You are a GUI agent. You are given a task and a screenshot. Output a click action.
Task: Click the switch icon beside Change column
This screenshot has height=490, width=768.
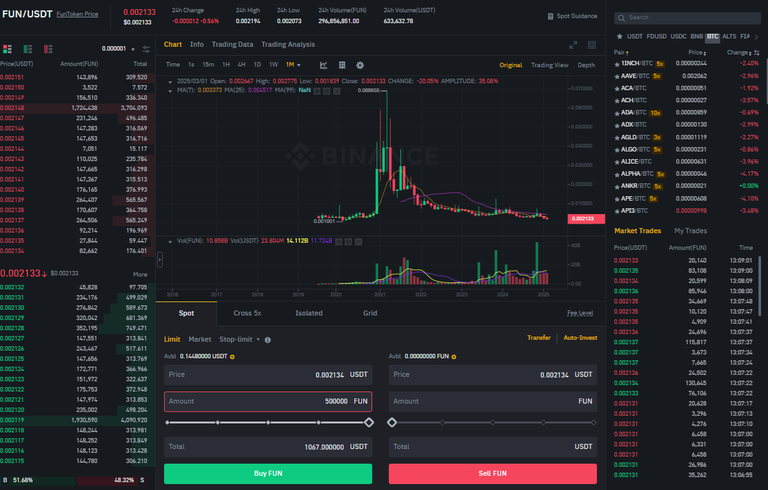(x=757, y=52)
